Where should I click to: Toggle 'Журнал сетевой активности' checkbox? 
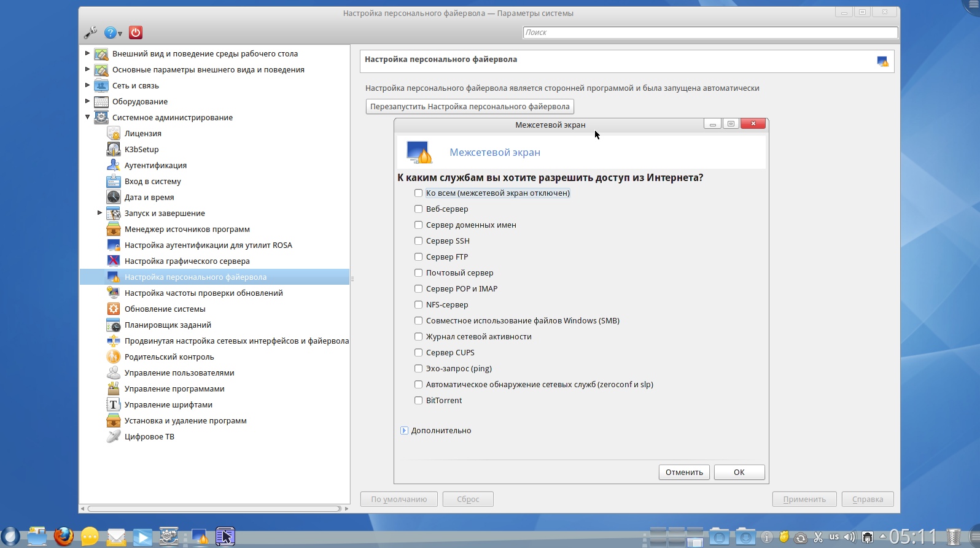(418, 336)
